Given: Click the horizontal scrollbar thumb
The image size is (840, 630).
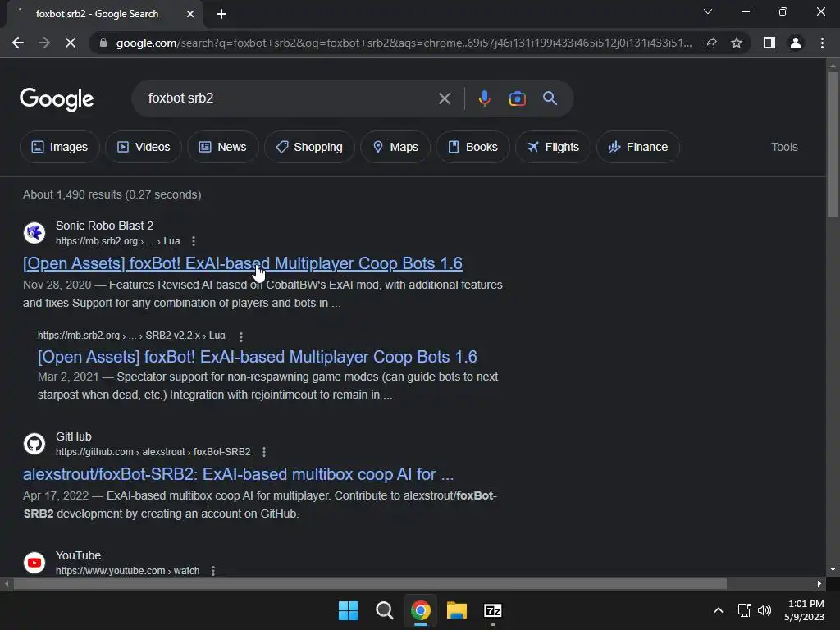Looking at the screenshot, I should click(370, 583).
